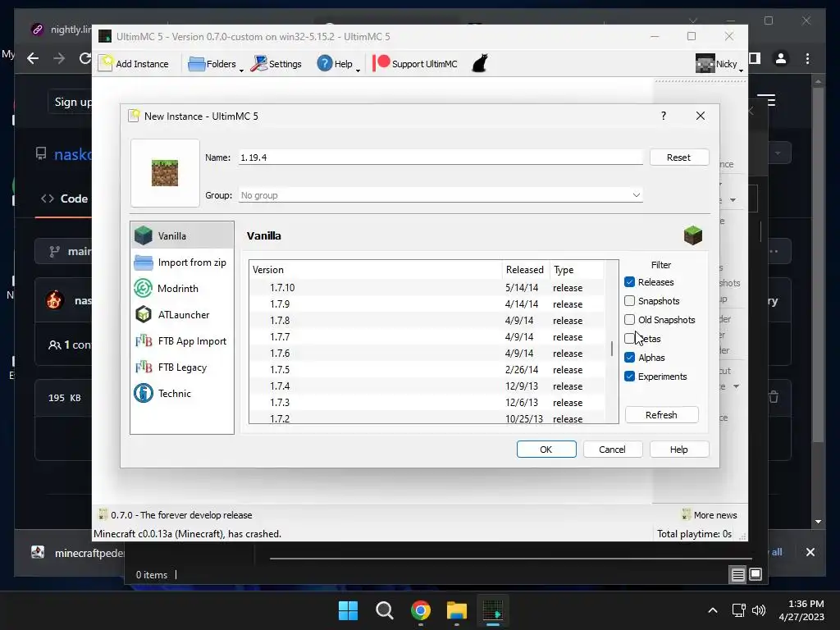This screenshot has height=630, width=840.
Task: Open the volume control in tray
Action: click(759, 610)
